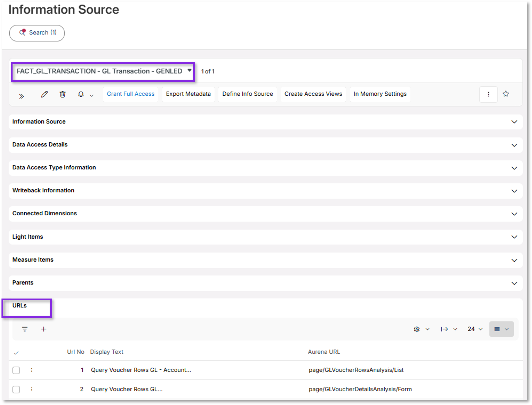Open the record toolbar three-dot more menu

(488, 94)
